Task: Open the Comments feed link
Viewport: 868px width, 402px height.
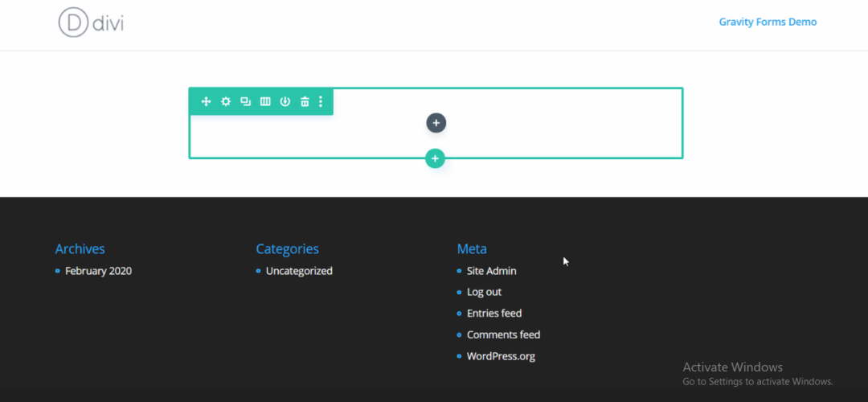Action: 503,334
